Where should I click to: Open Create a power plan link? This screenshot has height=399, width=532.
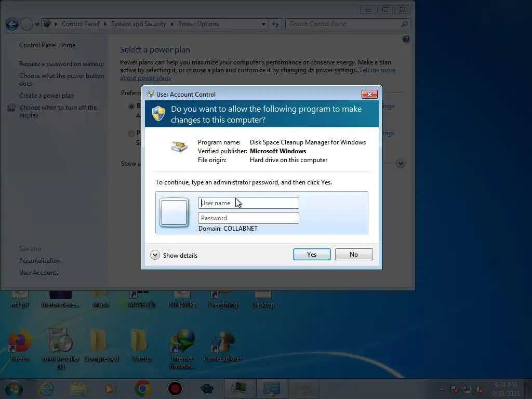click(46, 96)
